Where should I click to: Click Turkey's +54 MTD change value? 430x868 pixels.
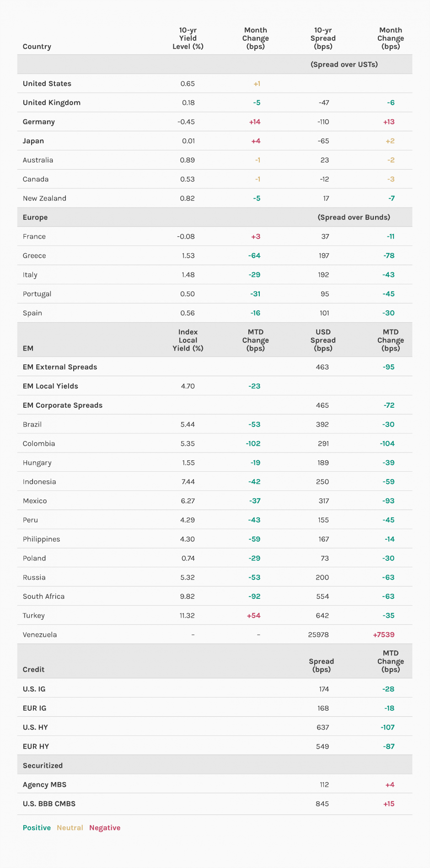pos(253,616)
